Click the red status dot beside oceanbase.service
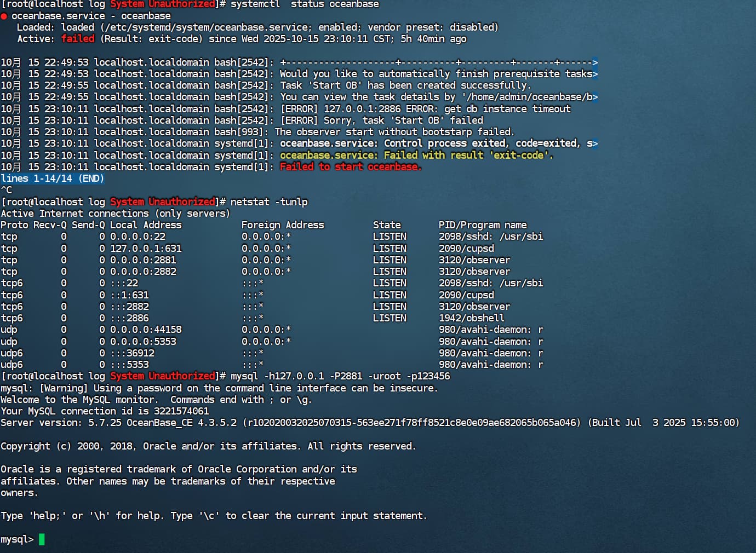The height and width of the screenshot is (553, 756). tap(4, 16)
